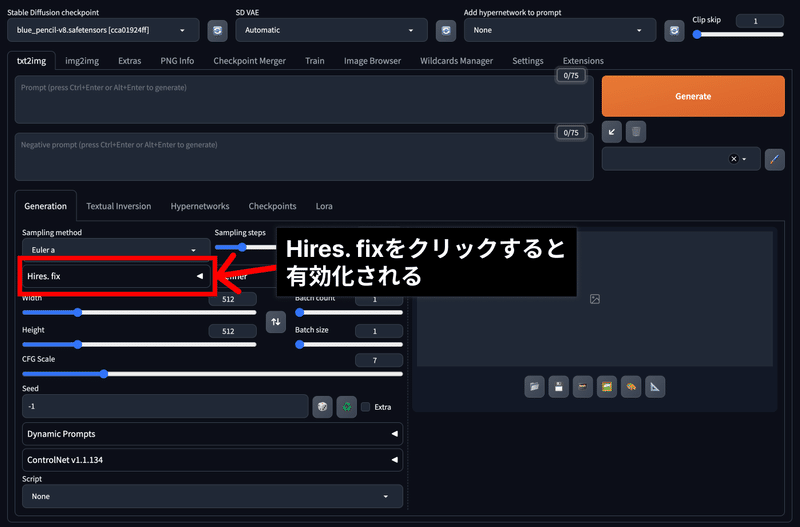The height and width of the screenshot is (527, 800).
Task: Open the Wildcards Manager tab
Action: [457, 61]
